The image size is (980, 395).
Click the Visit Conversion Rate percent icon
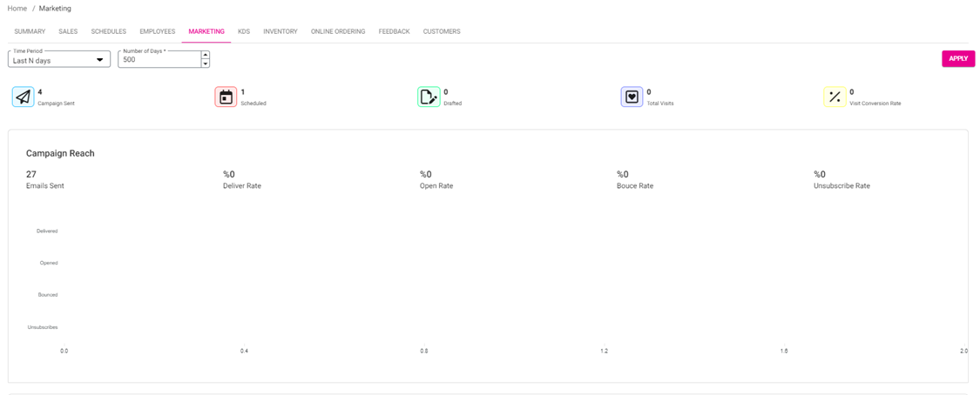(835, 97)
